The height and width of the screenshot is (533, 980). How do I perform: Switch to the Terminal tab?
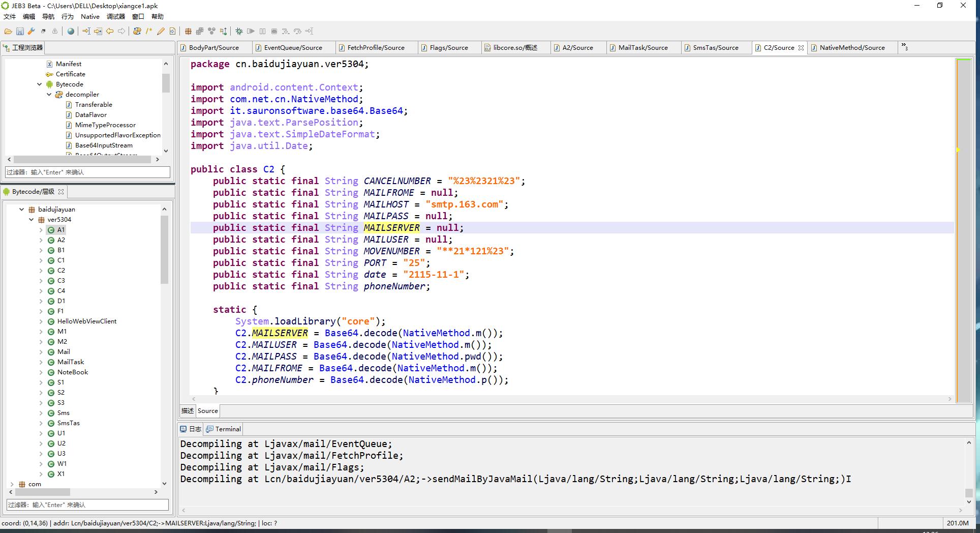223,429
